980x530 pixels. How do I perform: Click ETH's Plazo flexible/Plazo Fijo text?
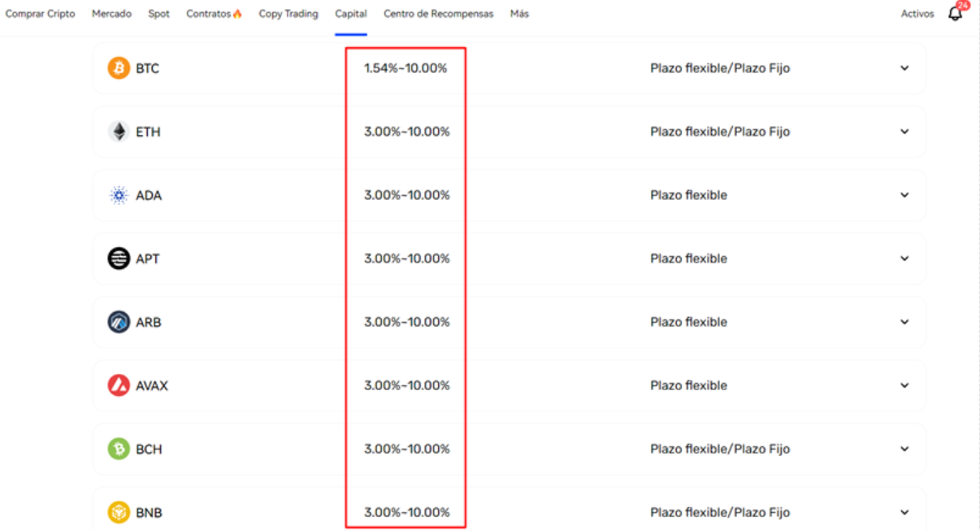pos(720,132)
